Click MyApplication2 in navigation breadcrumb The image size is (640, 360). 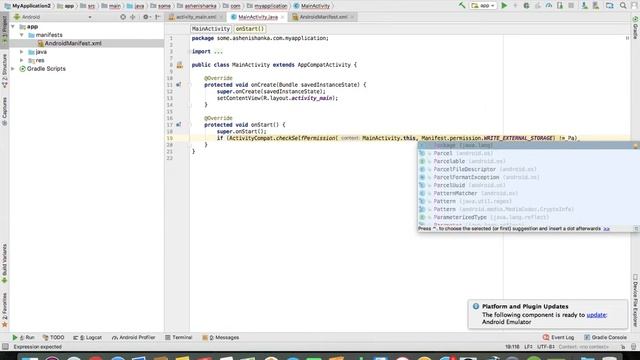coord(27,6)
